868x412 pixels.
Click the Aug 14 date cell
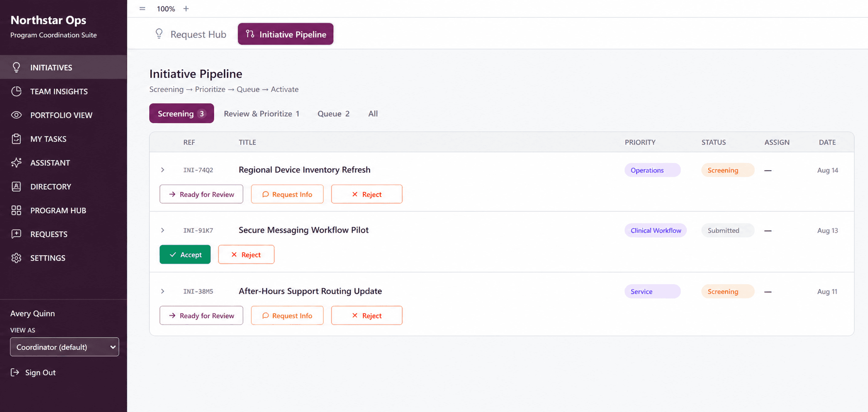tap(827, 170)
